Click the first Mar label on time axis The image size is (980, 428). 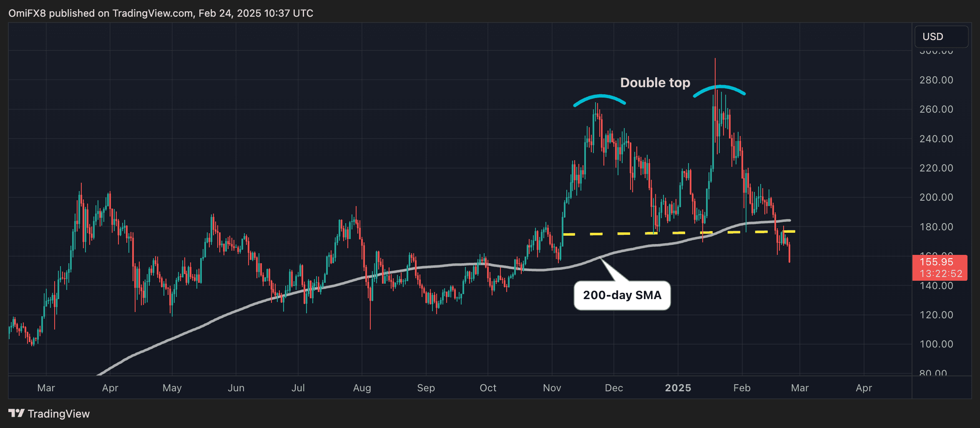46,388
